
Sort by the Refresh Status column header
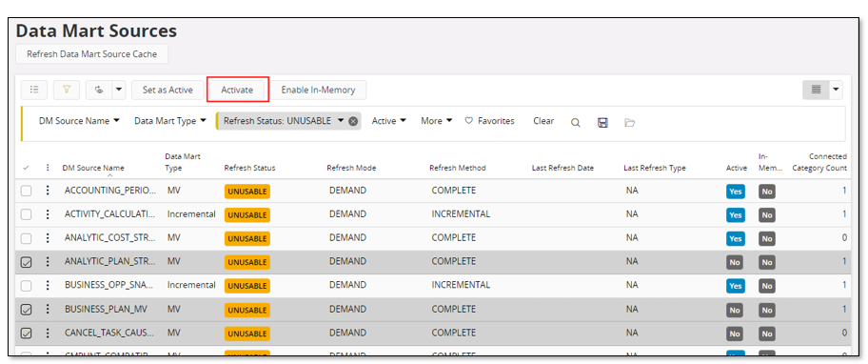tap(249, 168)
